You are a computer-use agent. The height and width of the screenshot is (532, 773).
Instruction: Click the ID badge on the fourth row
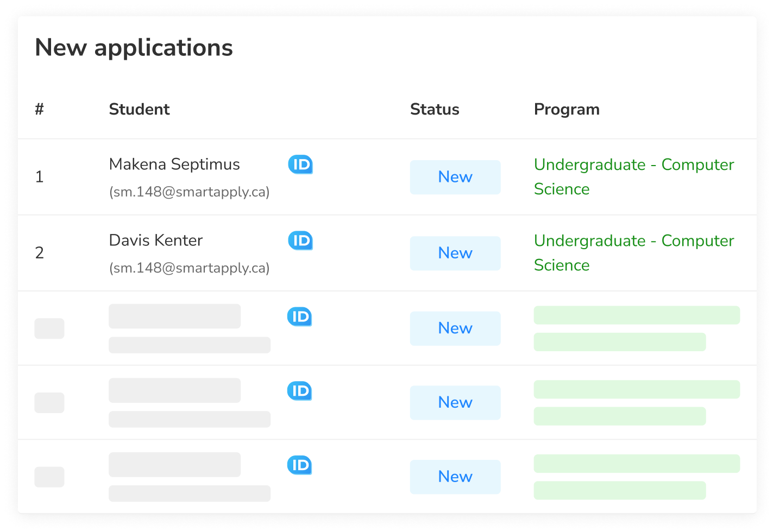(x=299, y=390)
